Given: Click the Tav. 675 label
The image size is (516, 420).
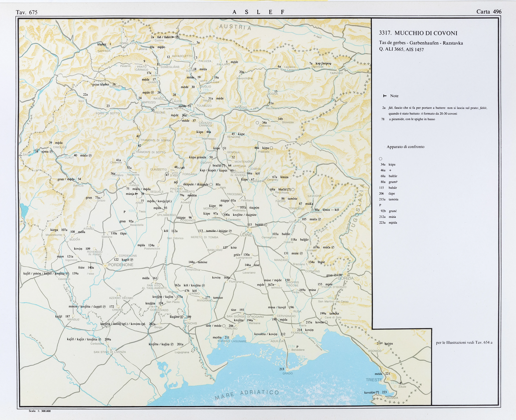Looking at the screenshot, I should coord(27,12).
